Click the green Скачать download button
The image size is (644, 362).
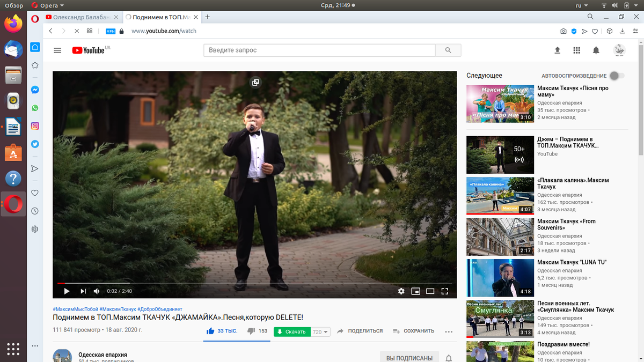coord(291,332)
